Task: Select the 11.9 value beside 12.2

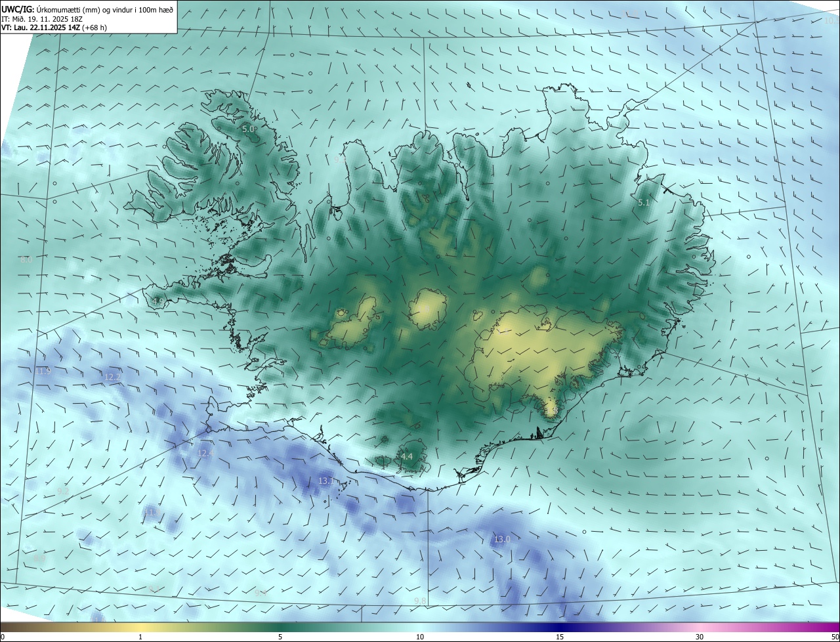Action: (x=43, y=372)
